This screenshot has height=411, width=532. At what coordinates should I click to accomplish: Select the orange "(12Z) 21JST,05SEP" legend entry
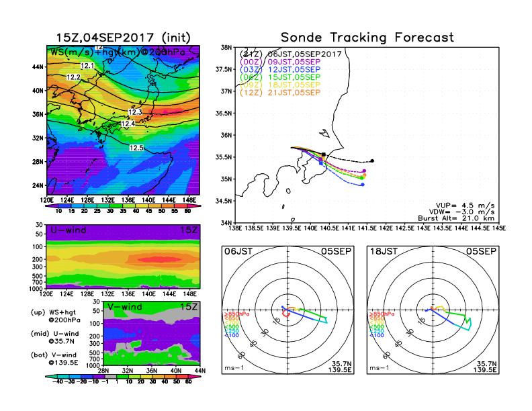click(x=280, y=93)
